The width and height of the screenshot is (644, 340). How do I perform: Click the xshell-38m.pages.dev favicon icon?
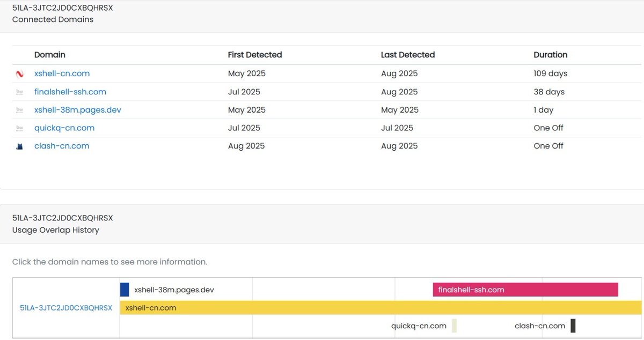point(20,110)
